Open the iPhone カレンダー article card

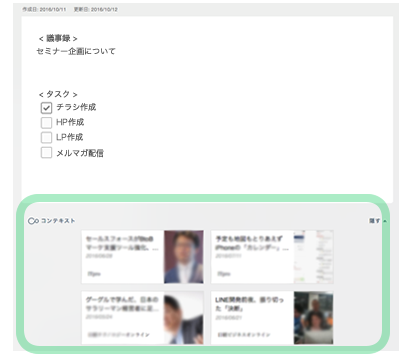point(272,257)
